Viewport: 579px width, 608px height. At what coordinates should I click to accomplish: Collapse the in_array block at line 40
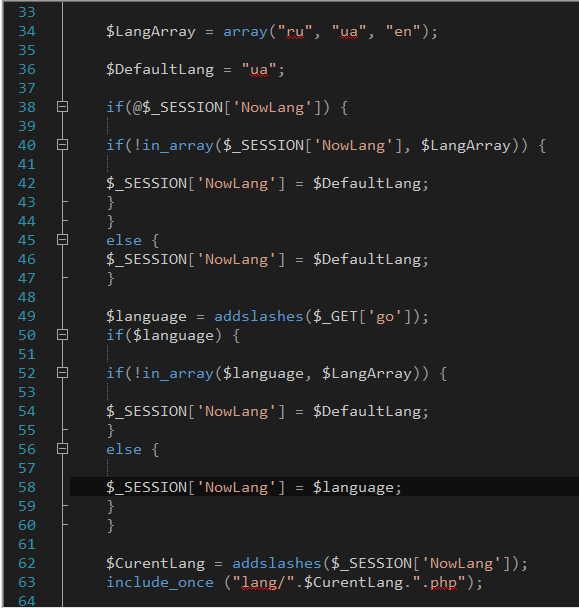click(x=62, y=145)
